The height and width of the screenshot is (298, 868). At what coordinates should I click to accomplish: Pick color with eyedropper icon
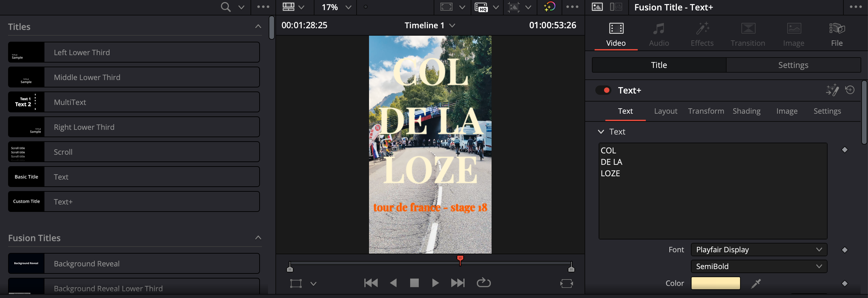756,284
